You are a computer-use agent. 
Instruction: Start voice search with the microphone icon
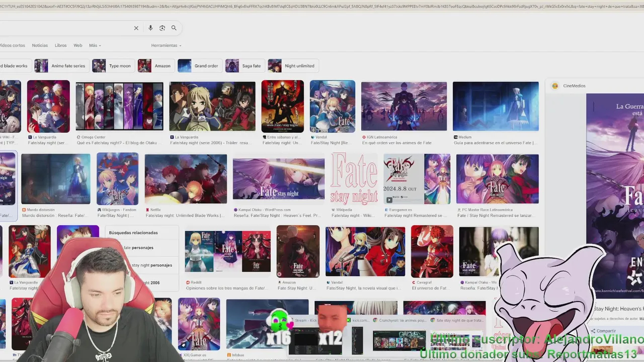click(150, 28)
